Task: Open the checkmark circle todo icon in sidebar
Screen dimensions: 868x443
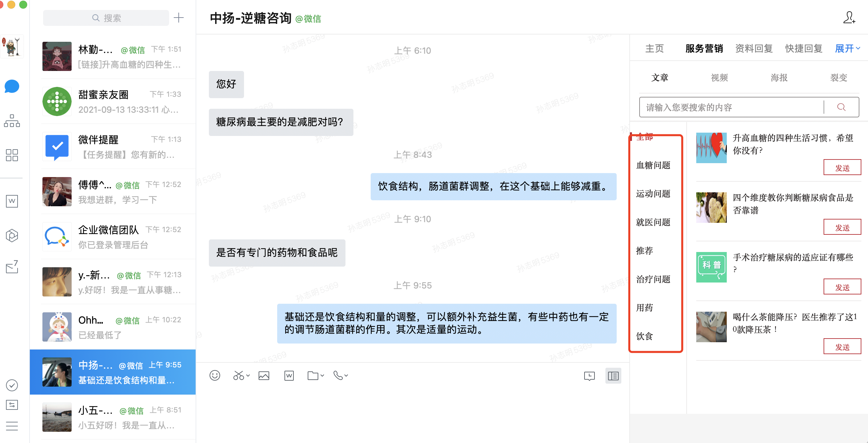Action: coord(12,385)
